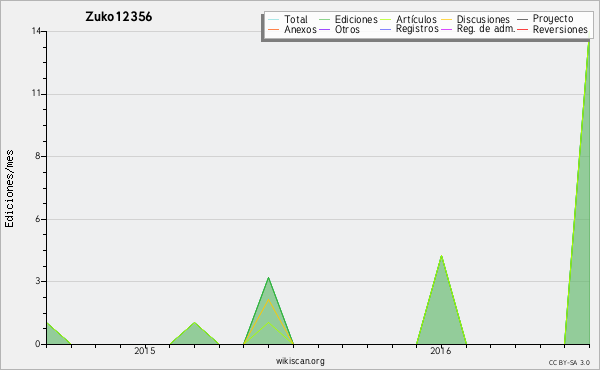
Task: Click the 2016 x-axis label
Action: 440,350
